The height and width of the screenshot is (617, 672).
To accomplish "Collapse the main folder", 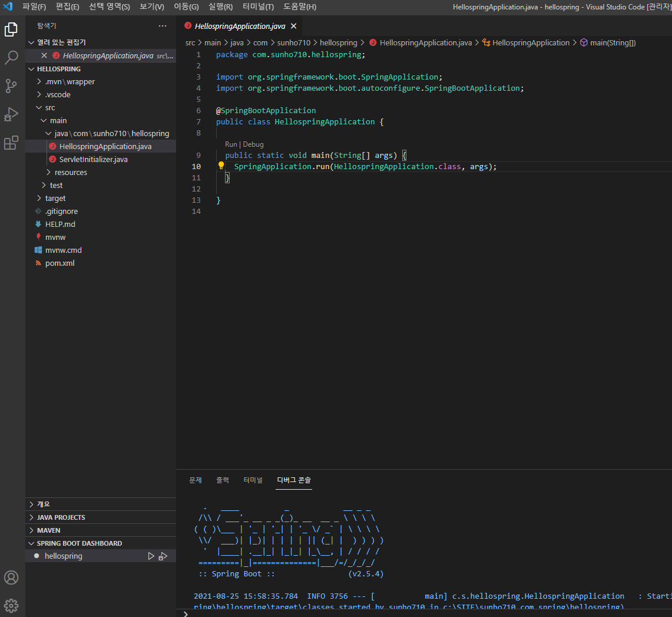I will [58, 120].
